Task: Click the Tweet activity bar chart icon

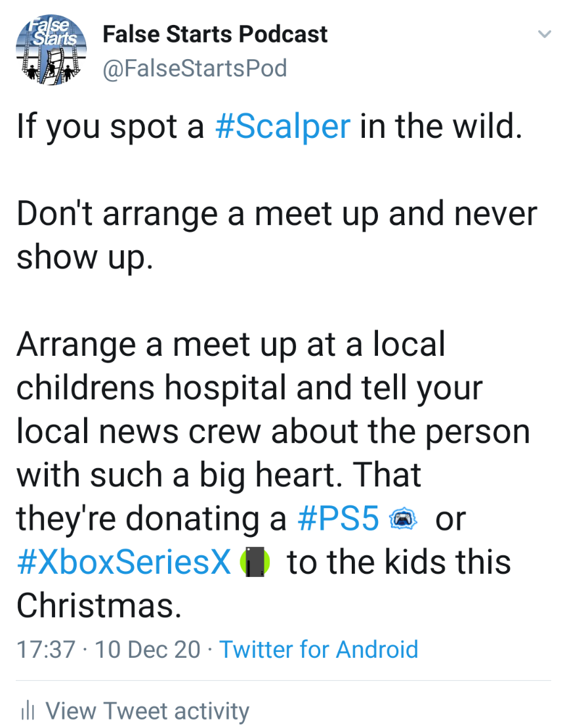Action: click(28, 710)
